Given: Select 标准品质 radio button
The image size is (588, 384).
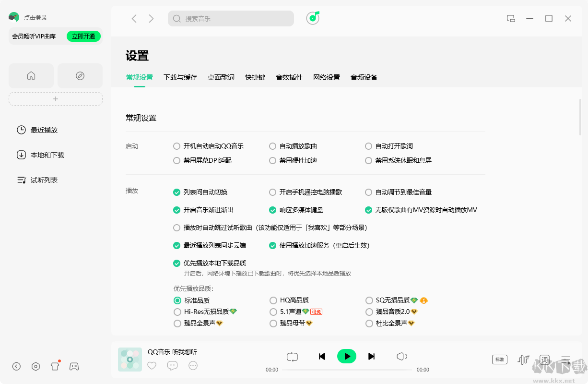Looking at the screenshot, I should 177,300.
